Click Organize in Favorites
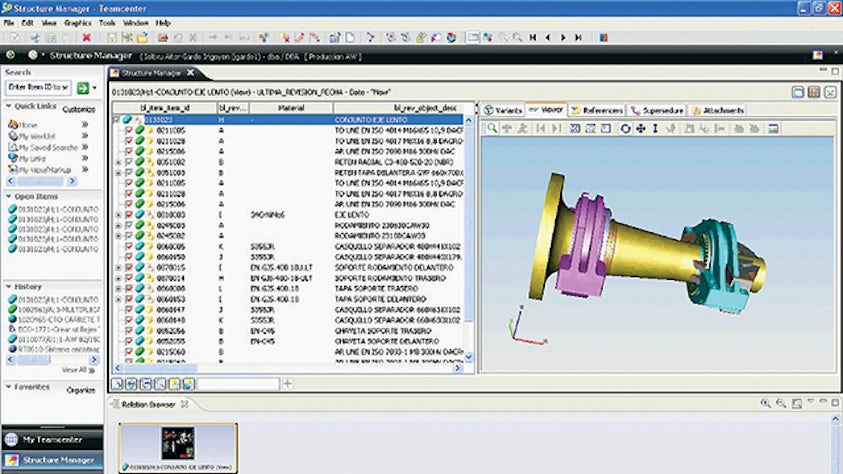Screen dimensions: 843x474 (81, 390)
